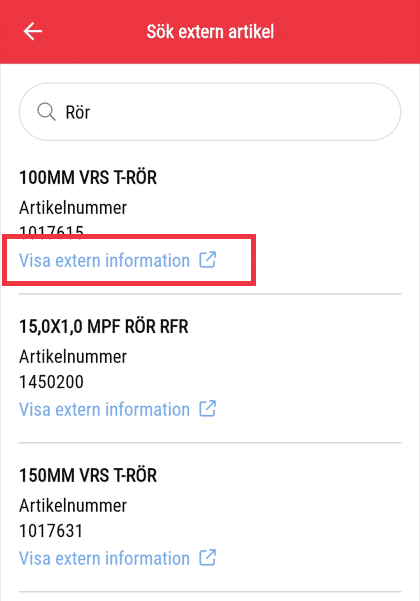Screen dimensions: 420x601
Task: Open external link icon for 150MM VRS T-RÖR
Action: 208,558
